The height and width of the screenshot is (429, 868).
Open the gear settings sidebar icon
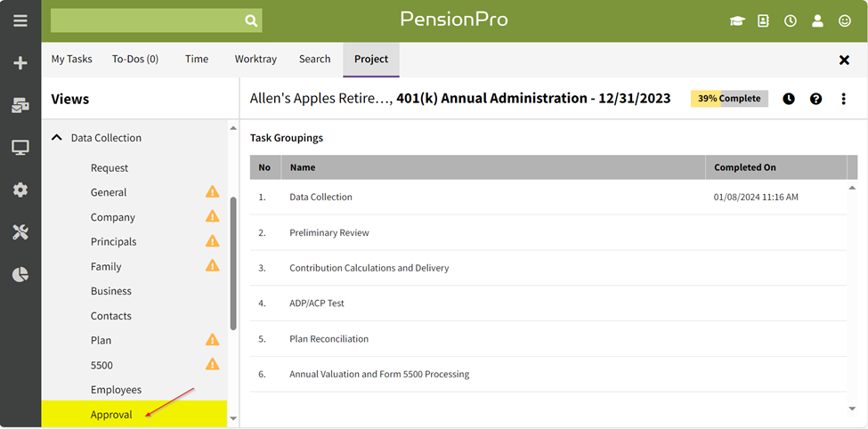[x=20, y=190]
